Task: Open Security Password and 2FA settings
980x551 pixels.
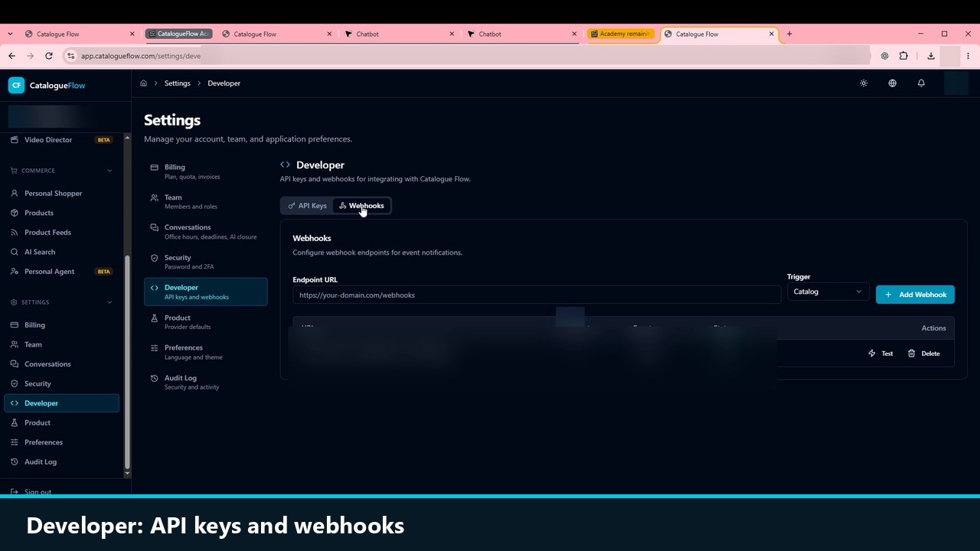Action: pos(205,262)
